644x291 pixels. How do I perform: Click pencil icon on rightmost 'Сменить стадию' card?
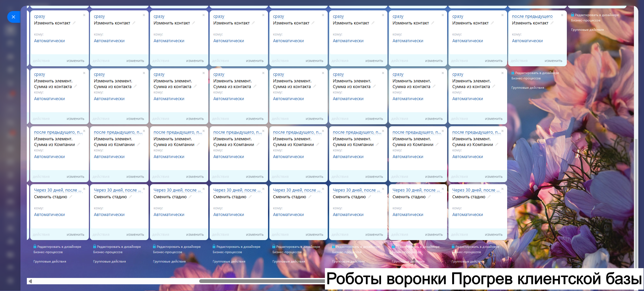pyautogui.click(x=489, y=197)
